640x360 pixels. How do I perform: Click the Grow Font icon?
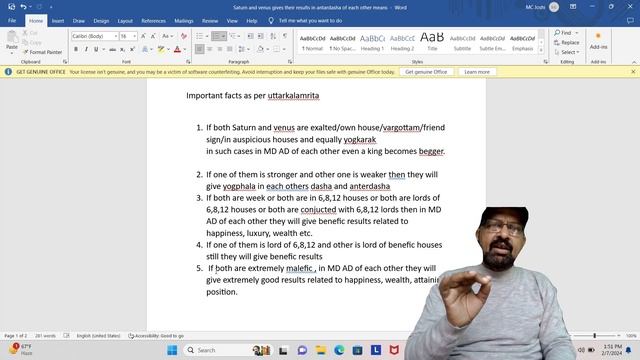point(143,36)
